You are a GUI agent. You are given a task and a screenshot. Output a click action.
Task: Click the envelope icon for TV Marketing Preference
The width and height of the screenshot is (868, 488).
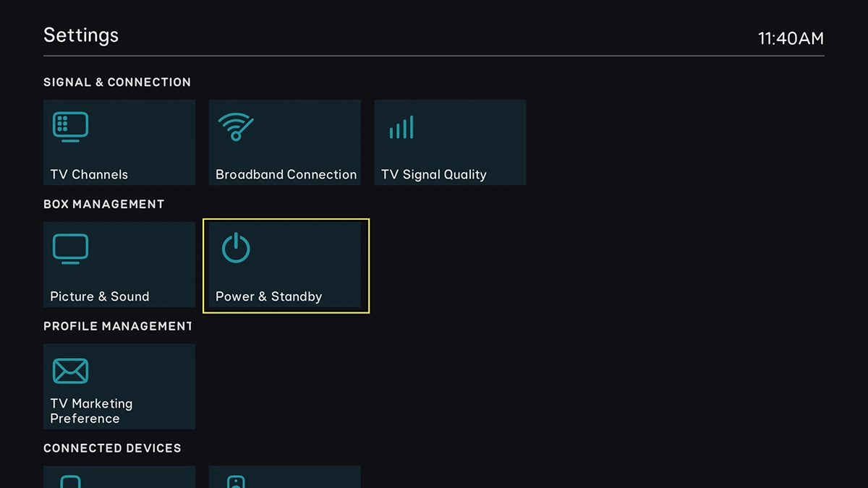[70, 369]
